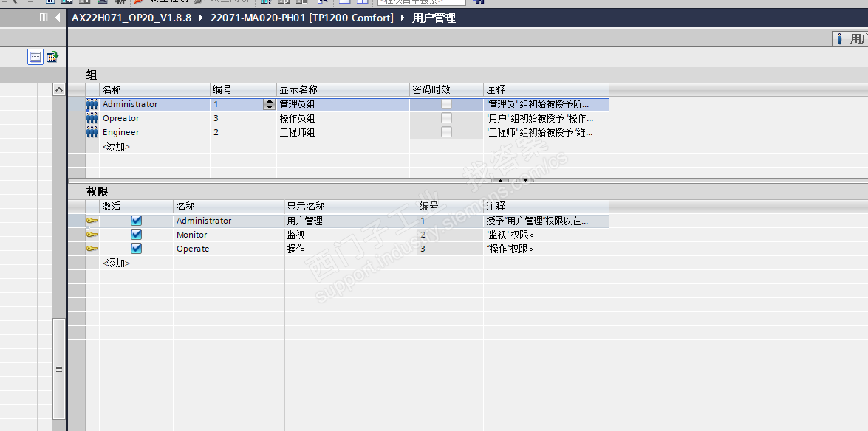868x431 pixels.
Task: Select the Monitor permission name cell
Action: point(229,235)
